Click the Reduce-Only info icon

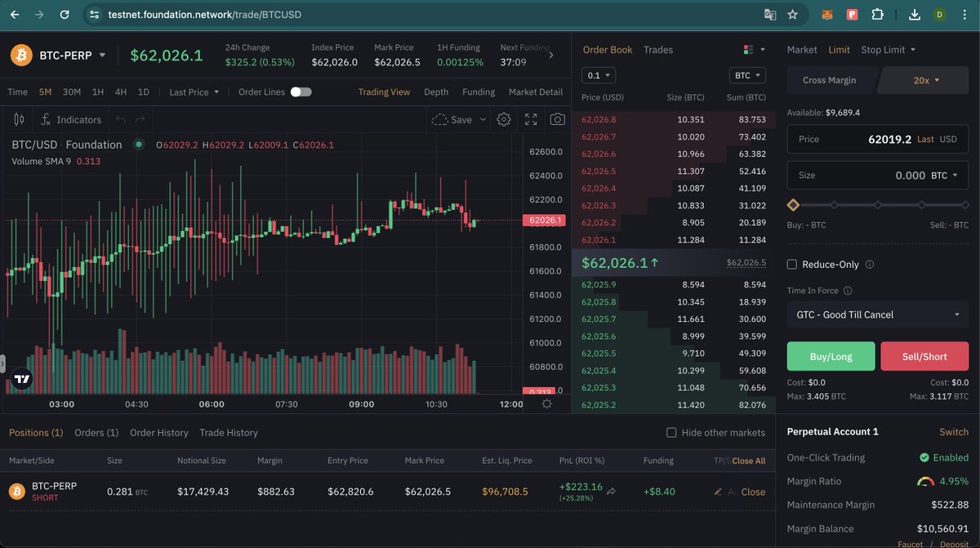(869, 265)
